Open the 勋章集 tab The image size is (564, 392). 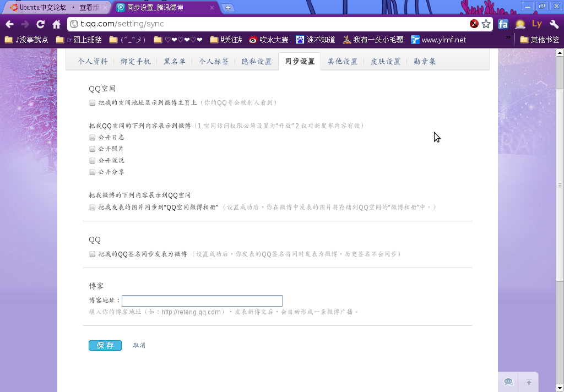[425, 62]
